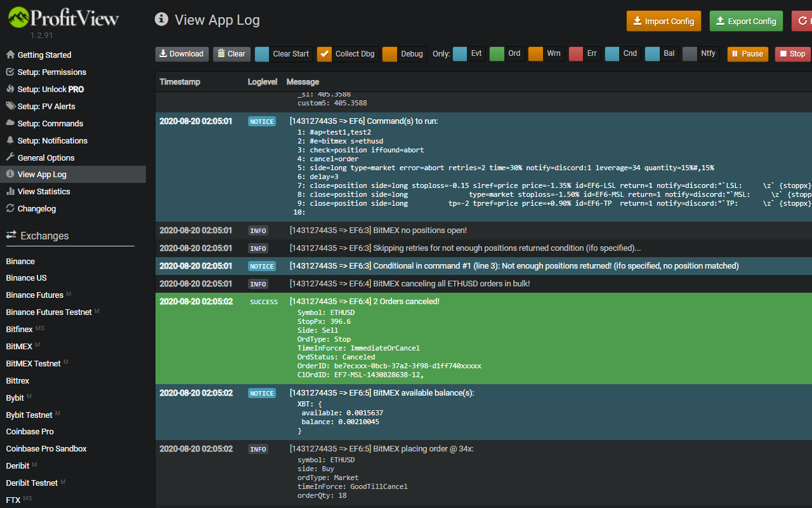Filter log to only Wrn entries
Screen dimensions: 812x508
pyautogui.click(x=535, y=54)
